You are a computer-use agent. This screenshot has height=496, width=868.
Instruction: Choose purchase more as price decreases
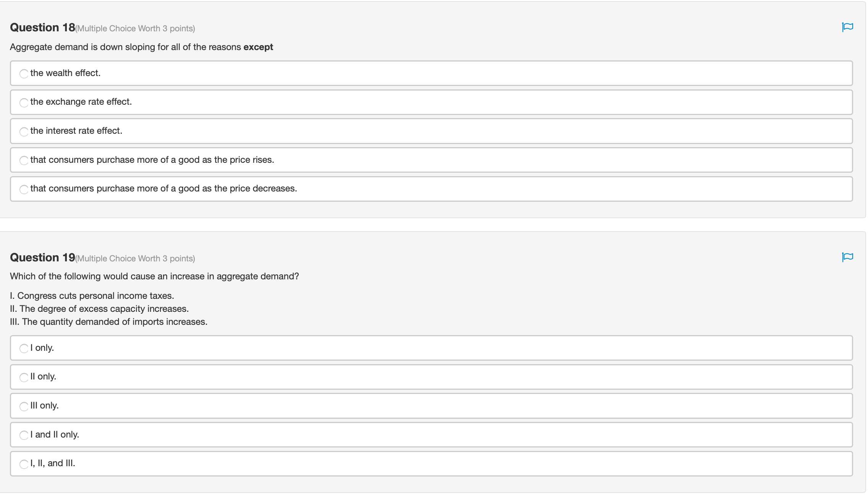24,189
